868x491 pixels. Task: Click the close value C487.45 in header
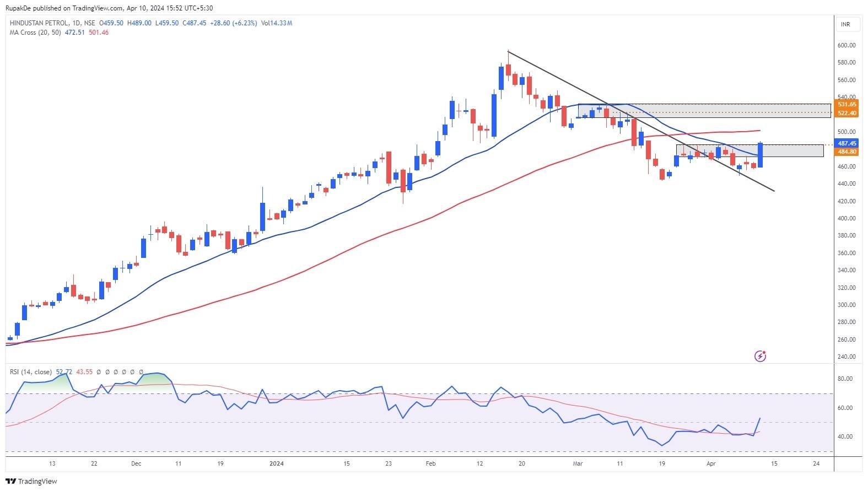194,23
